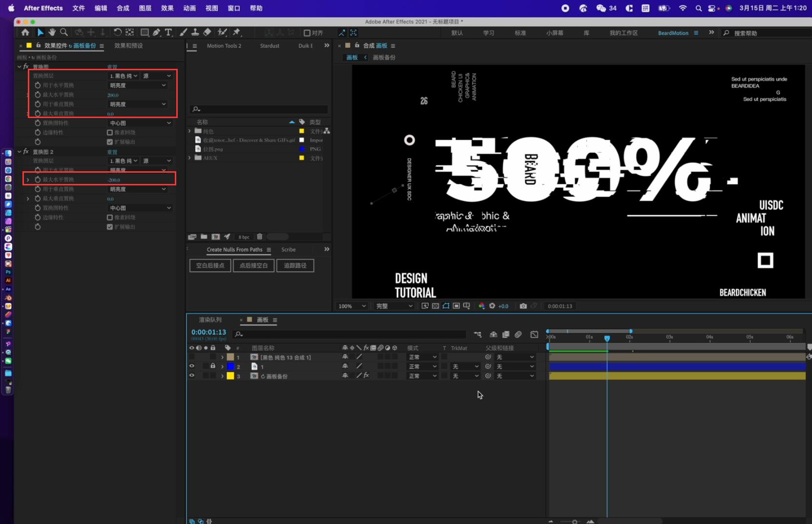Image resolution: width=812 pixels, height=524 pixels.
Task: Open the 图层 menu in menu bar
Action: (145, 8)
